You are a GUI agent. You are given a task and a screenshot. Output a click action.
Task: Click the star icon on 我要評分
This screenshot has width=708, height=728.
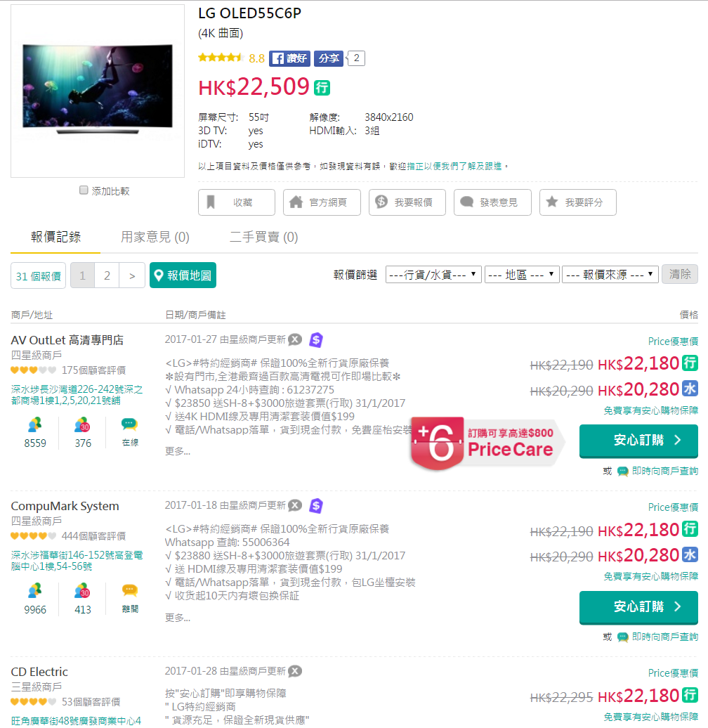tap(552, 202)
